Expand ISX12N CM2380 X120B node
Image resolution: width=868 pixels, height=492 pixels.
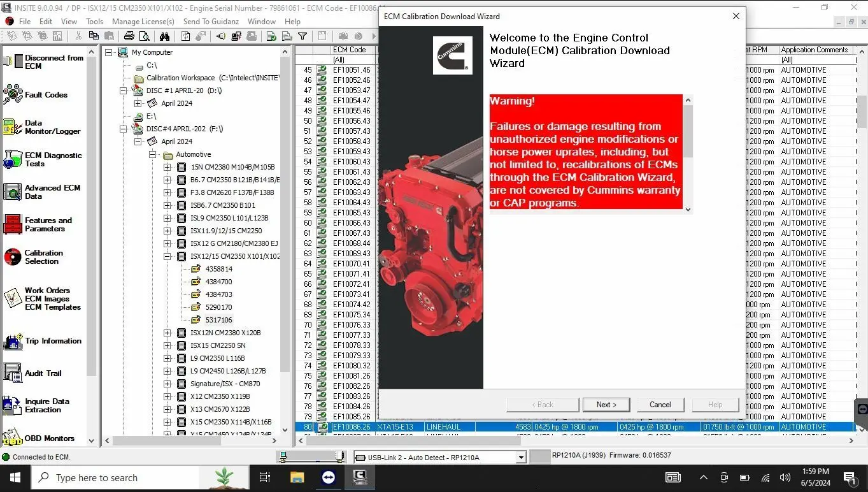point(167,333)
